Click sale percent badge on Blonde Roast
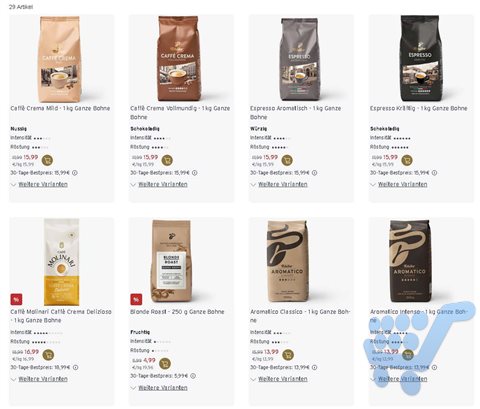Viewport: 480px width, 409px height. point(136,299)
